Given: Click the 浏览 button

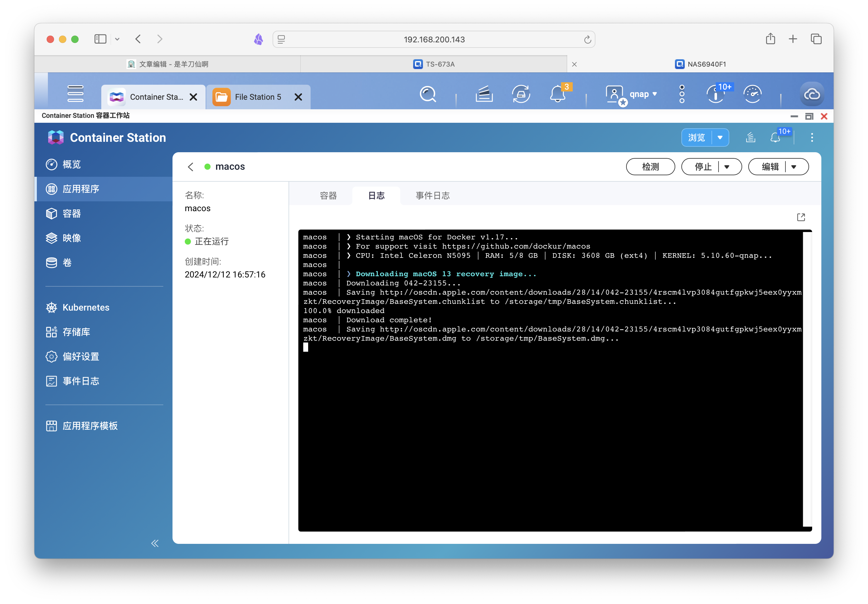Looking at the screenshot, I should 696,137.
